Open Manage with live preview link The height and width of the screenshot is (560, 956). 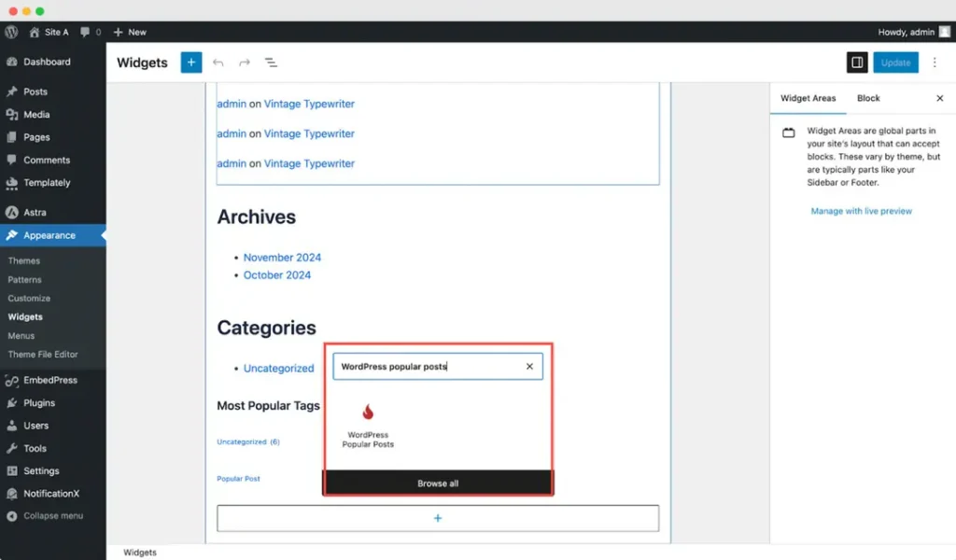pos(861,211)
